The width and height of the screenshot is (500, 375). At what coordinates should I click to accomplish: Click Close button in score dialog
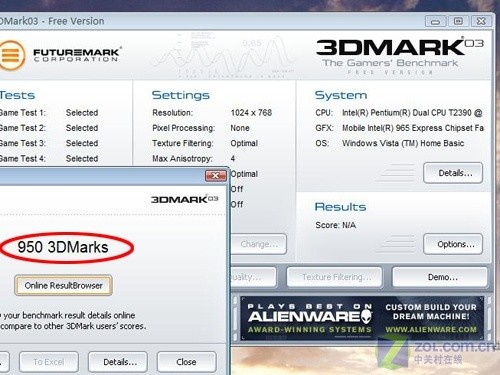click(187, 362)
